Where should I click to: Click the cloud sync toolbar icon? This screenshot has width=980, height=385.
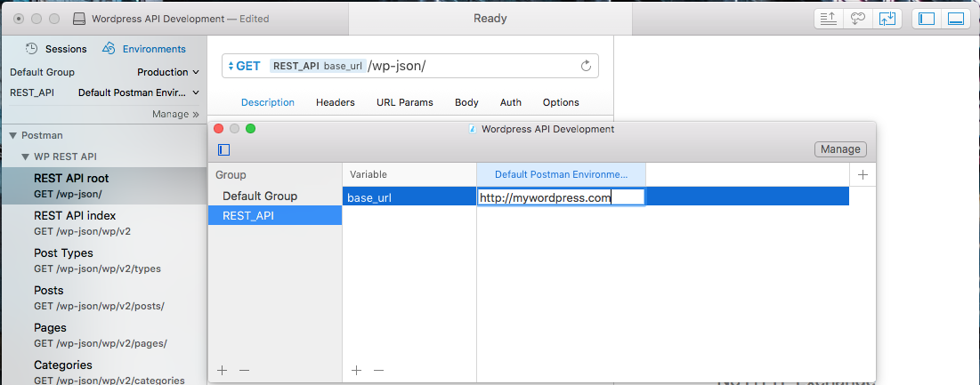pyautogui.click(x=857, y=19)
